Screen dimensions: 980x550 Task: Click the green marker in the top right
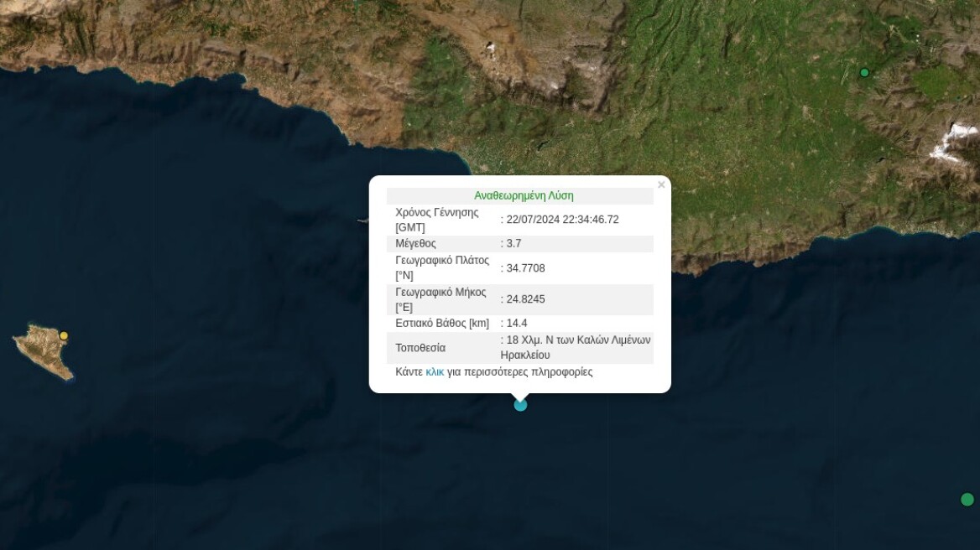click(x=864, y=73)
